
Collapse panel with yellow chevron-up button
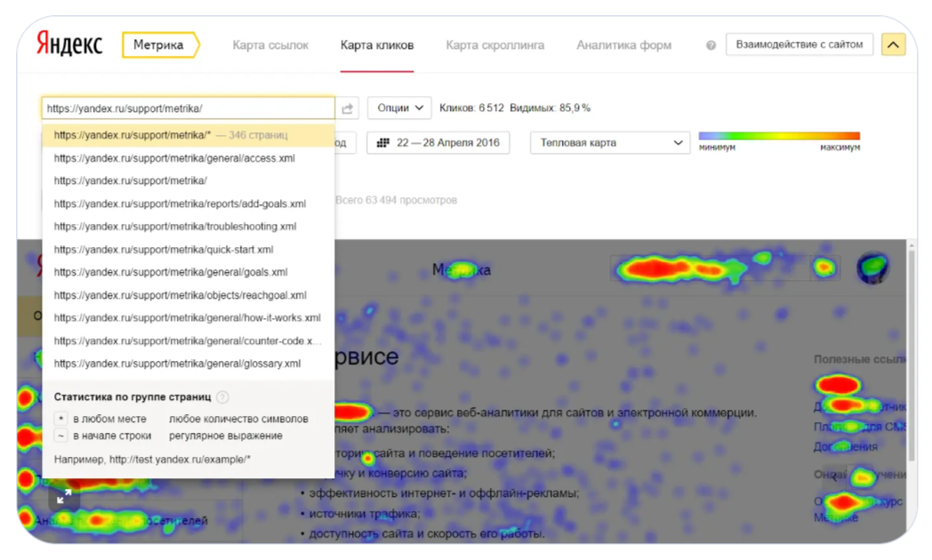[894, 44]
